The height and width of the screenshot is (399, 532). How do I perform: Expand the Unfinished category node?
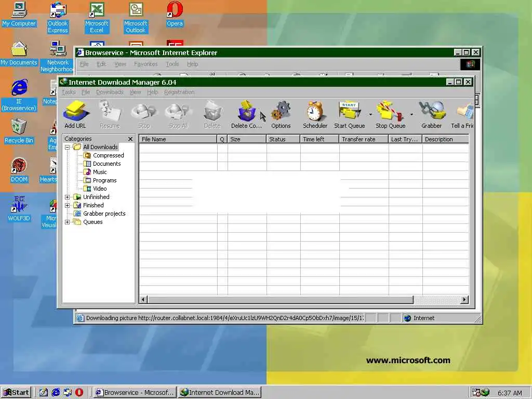tap(67, 197)
